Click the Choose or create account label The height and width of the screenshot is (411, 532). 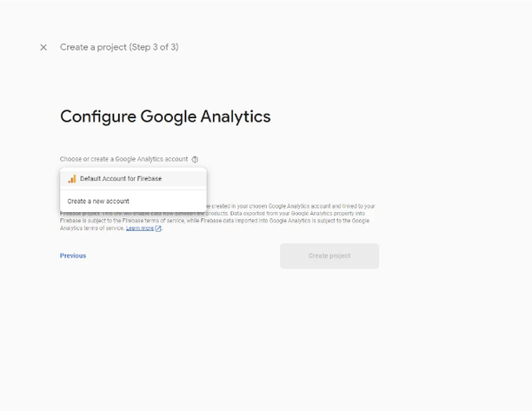click(x=123, y=159)
